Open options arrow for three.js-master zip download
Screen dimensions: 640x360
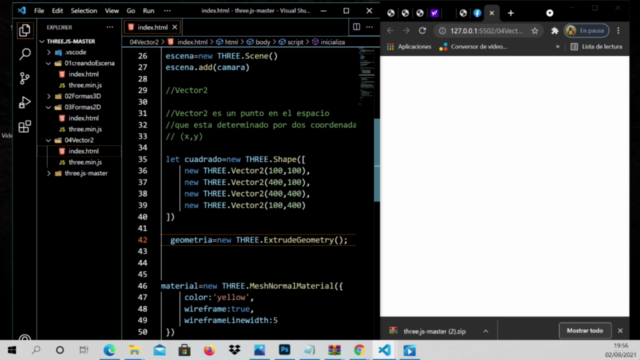pyautogui.click(x=486, y=331)
